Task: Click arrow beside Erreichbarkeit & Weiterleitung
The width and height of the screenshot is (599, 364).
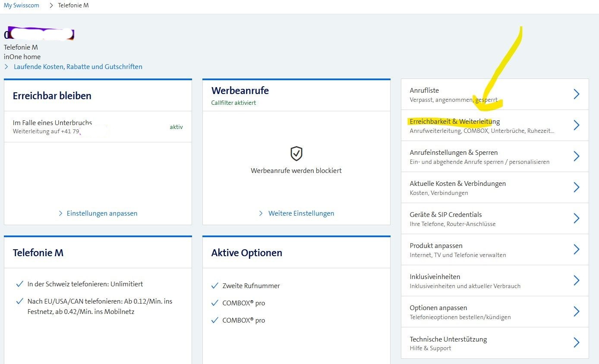Action: (x=576, y=126)
